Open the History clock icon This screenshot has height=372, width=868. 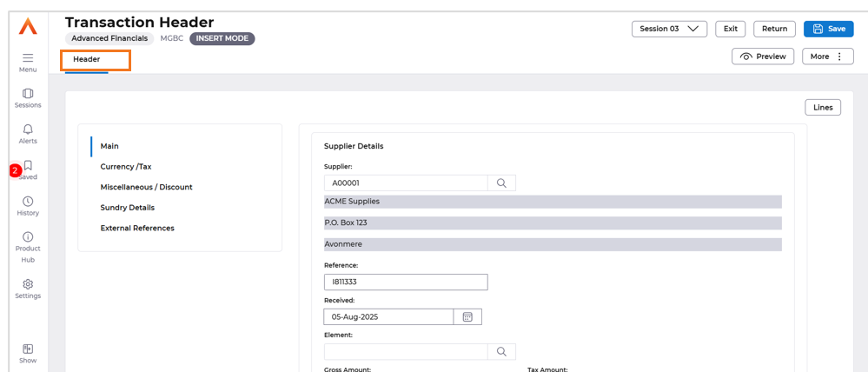pos(28,201)
